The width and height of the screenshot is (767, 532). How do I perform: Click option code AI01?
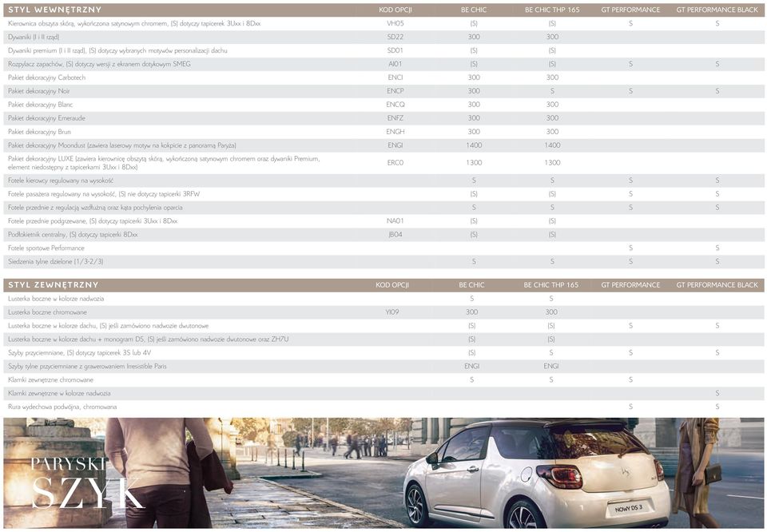(x=395, y=64)
